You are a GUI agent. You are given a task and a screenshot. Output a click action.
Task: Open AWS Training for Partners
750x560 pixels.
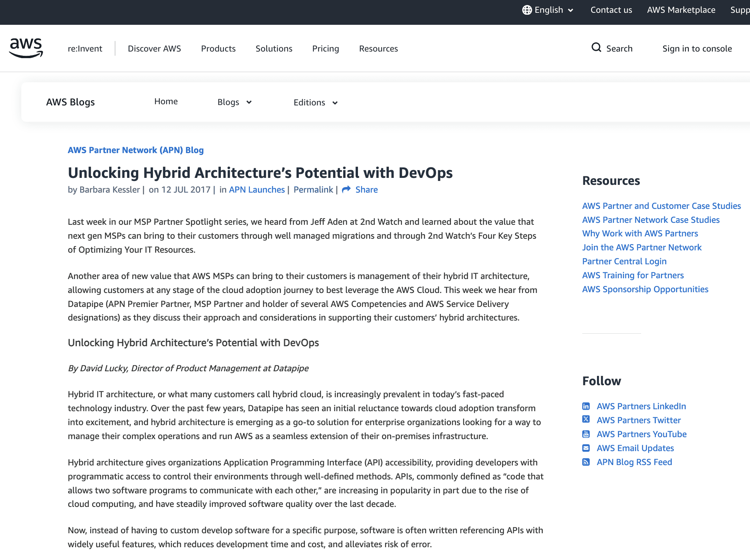pos(633,275)
